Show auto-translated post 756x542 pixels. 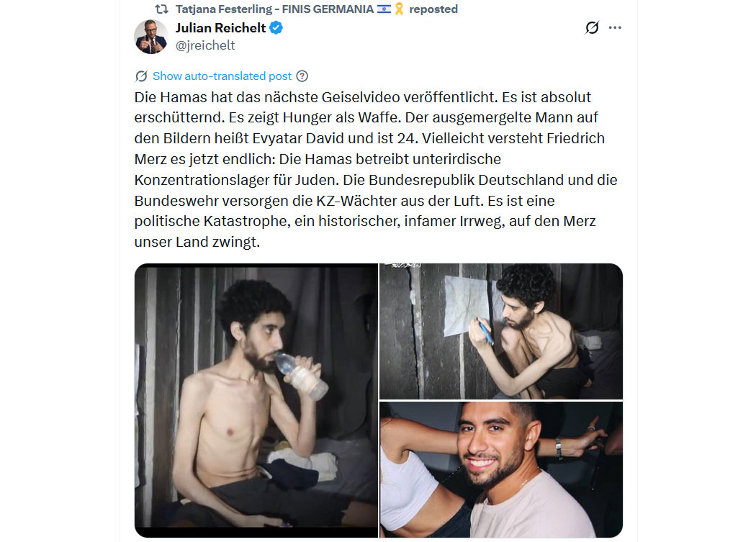[222, 76]
